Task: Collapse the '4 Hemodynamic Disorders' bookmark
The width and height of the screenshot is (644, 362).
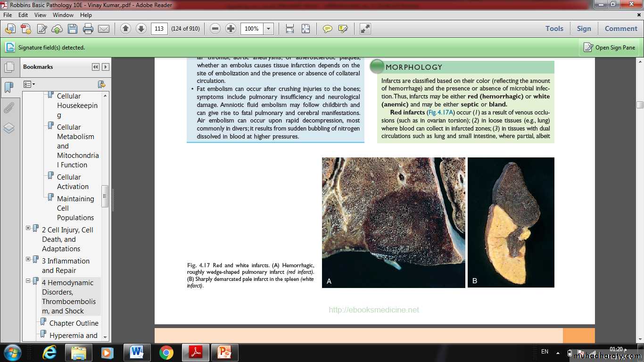Action: (x=28, y=281)
